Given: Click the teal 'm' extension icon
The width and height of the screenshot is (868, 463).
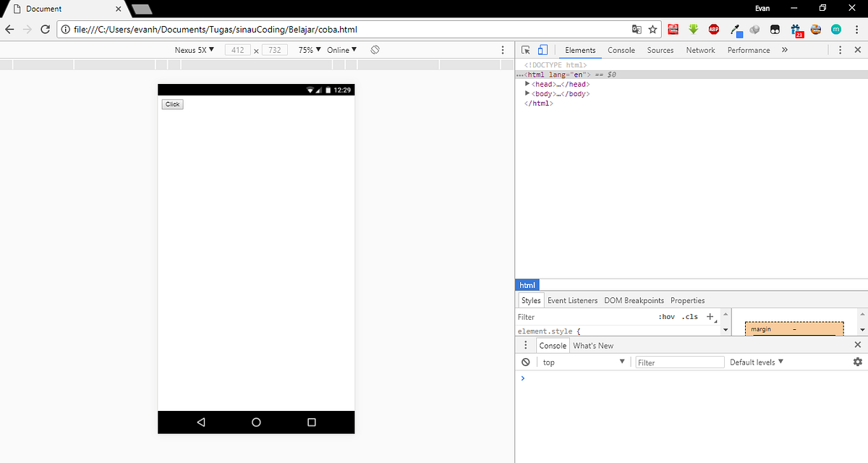Looking at the screenshot, I should pyautogui.click(x=838, y=29).
